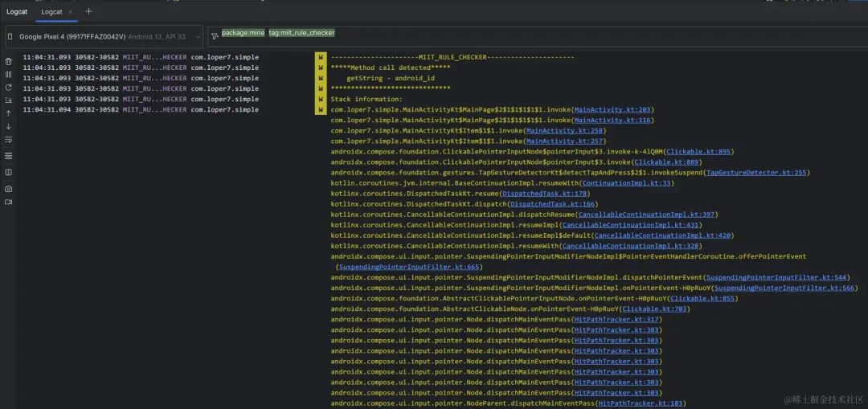Image resolution: width=868 pixels, height=409 pixels.
Task: Click the package:mine filter token
Action: point(243,33)
